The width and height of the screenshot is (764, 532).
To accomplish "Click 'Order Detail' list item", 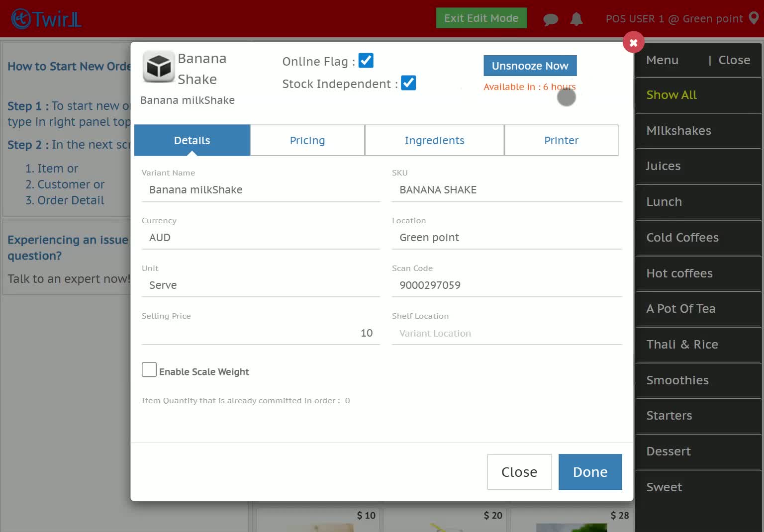I will click(71, 200).
